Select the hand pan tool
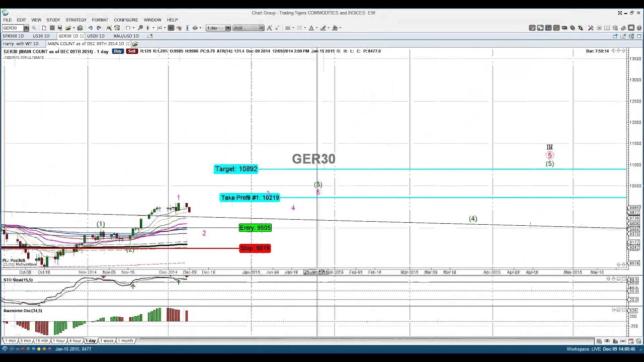This screenshot has height=362, width=644. (x=179, y=28)
